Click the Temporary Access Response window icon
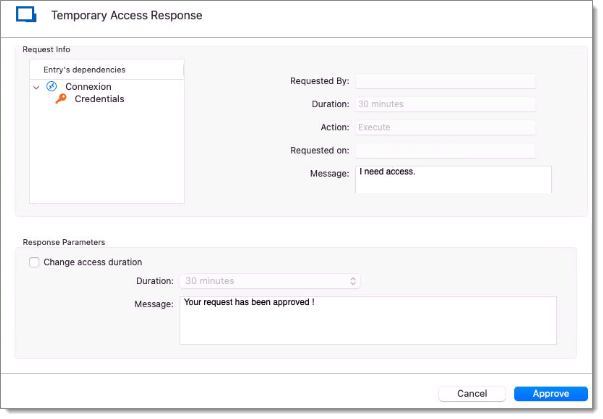Image resolution: width=603 pixels, height=419 pixels. [26, 15]
